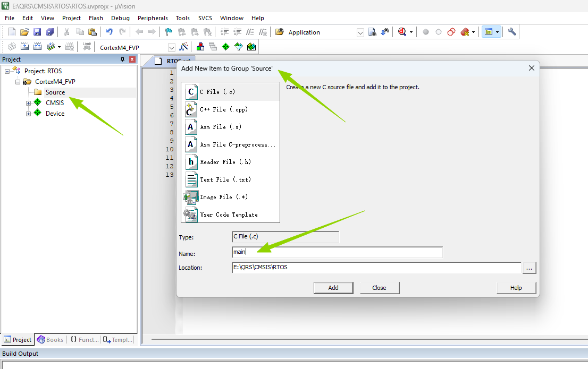Expand the Device tree node
The height and width of the screenshot is (369, 588).
(x=28, y=114)
